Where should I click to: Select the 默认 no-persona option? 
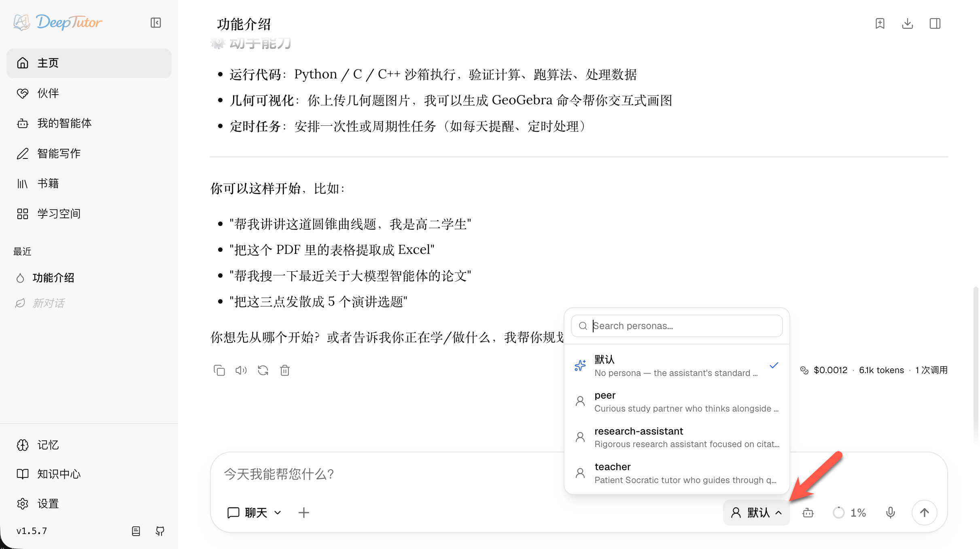pos(677,366)
